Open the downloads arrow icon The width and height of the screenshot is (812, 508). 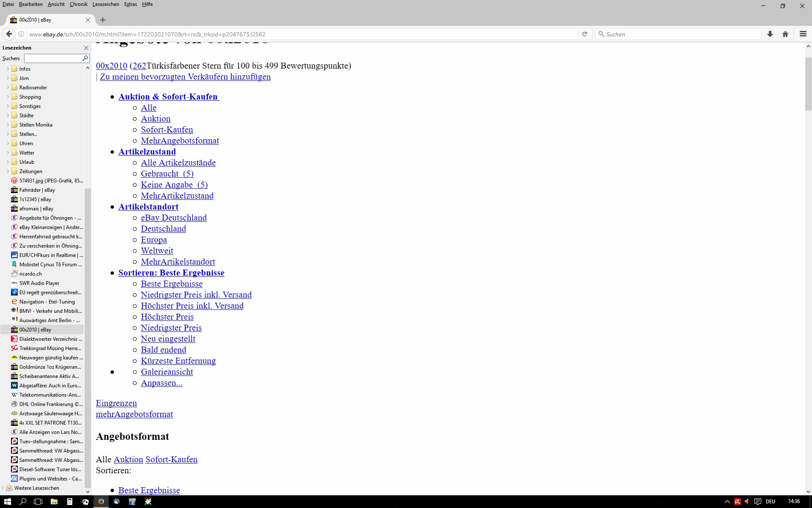[x=770, y=34]
